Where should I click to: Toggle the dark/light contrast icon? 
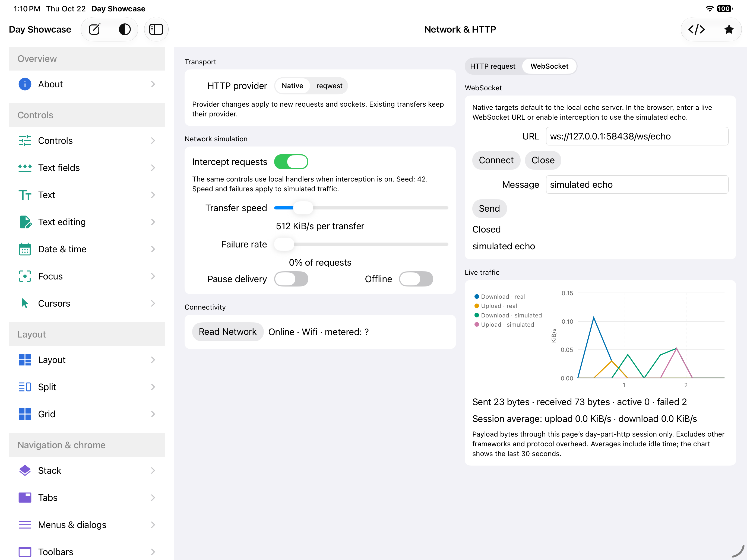coord(125,29)
